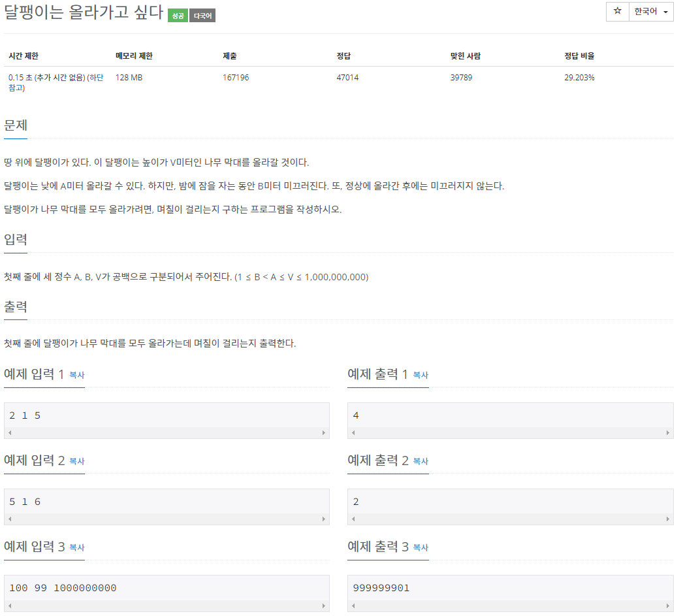Click sample input '100 99 1000000000'
This screenshot has width=683, height=616.
click(x=63, y=588)
